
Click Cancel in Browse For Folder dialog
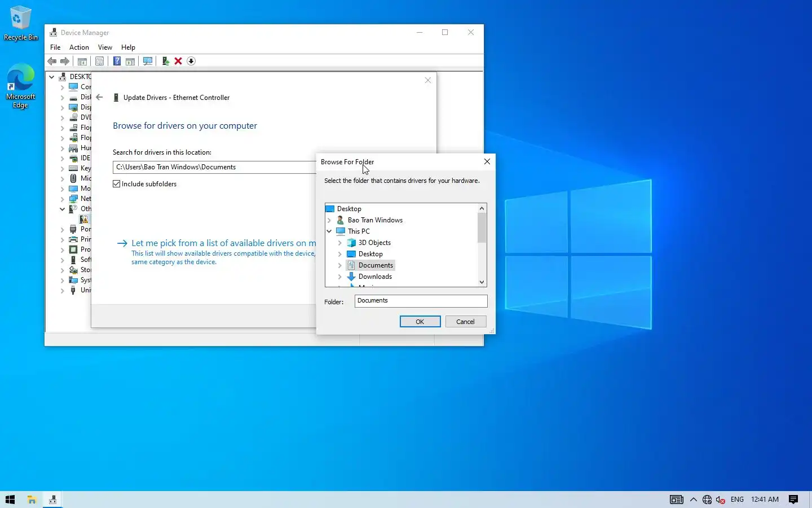tap(465, 322)
